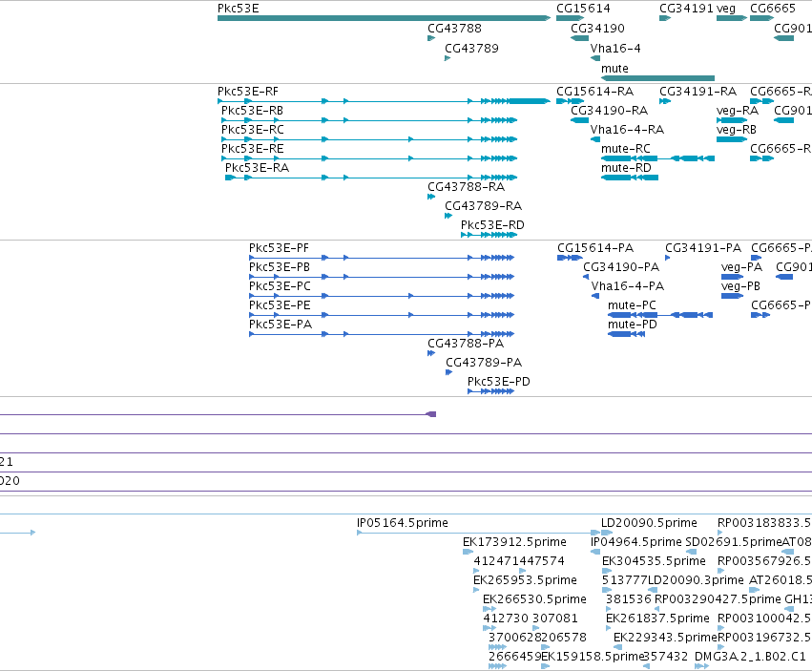The image size is (812, 671).
Task: Click the DMG3A.2_1.B02.C1 EST label
Action: [x=750, y=657]
